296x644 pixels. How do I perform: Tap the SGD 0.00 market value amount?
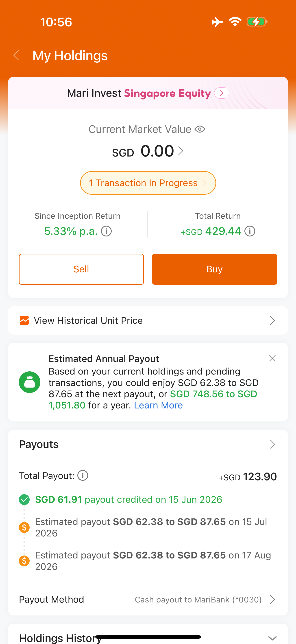click(x=148, y=151)
